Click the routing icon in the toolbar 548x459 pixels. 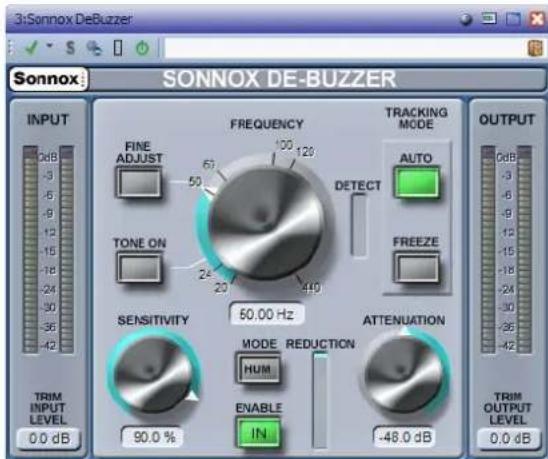click(x=94, y=48)
